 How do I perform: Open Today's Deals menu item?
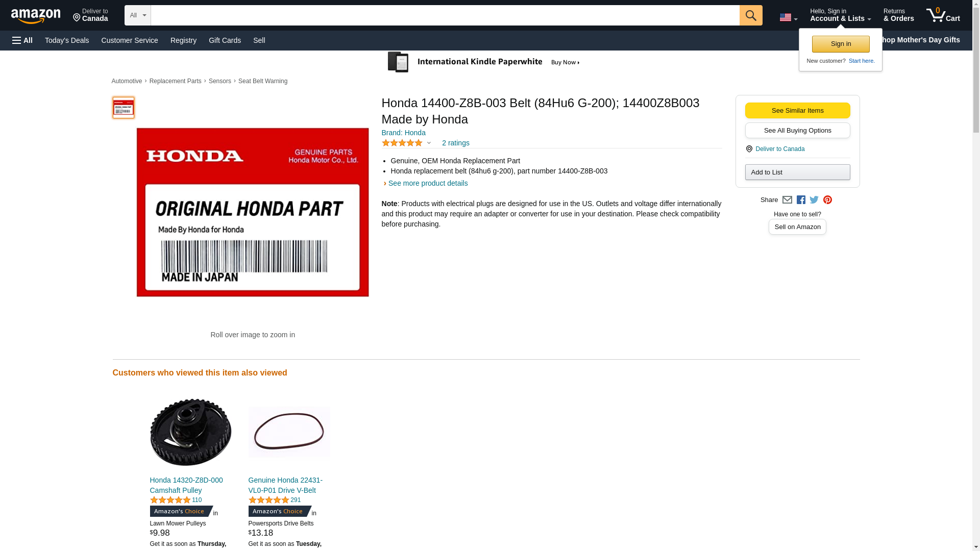click(67, 40)
